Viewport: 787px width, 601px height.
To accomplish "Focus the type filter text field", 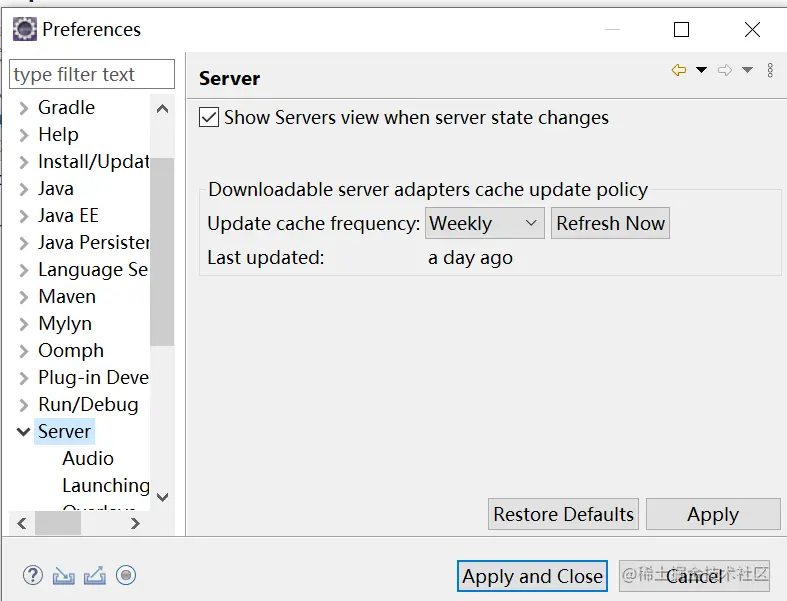I will coord(91,75).
